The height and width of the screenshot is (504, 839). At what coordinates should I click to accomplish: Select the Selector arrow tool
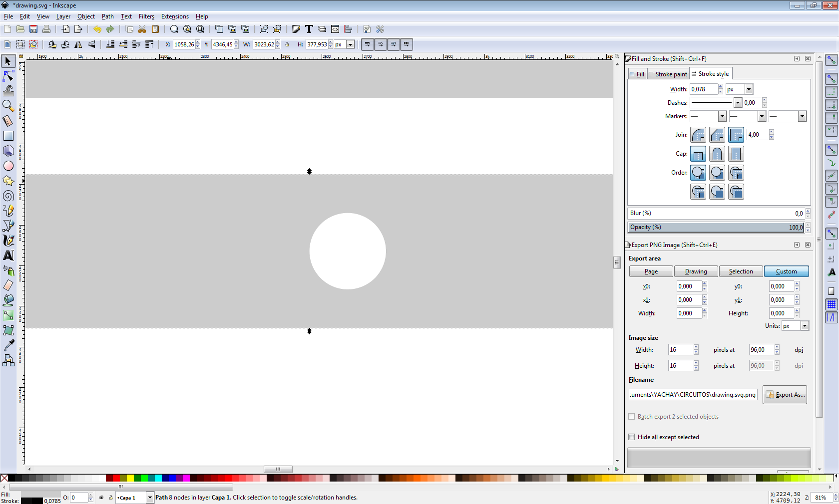(8, 61)
